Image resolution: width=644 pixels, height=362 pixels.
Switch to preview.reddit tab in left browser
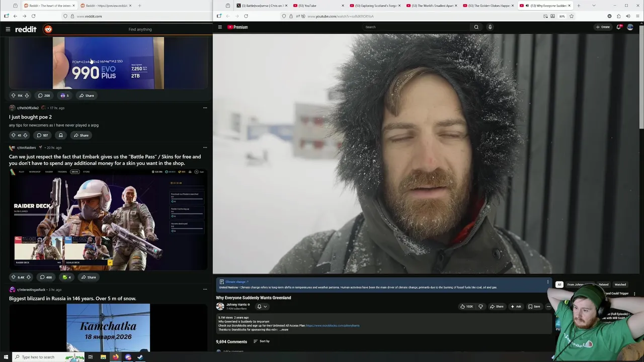pos(105,6)
